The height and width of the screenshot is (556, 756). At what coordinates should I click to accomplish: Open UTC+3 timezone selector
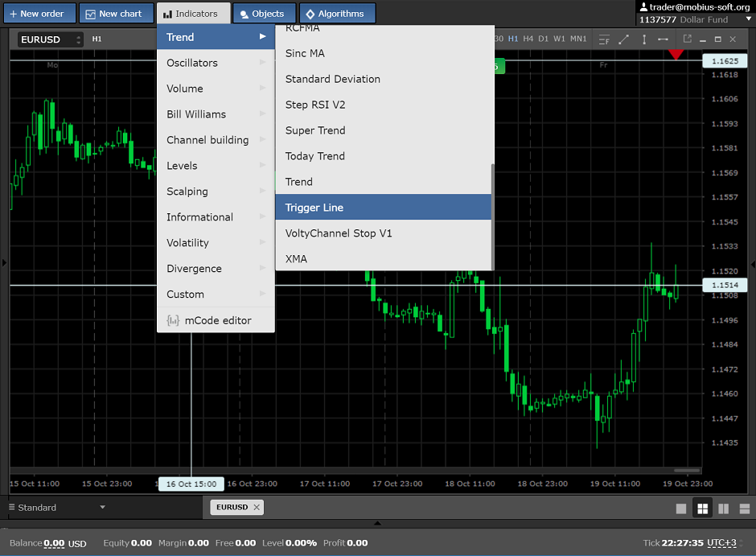[721, 543]
